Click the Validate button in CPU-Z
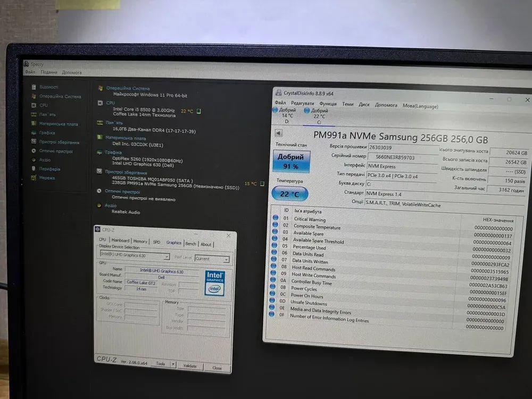 click(x=189, y=366)
